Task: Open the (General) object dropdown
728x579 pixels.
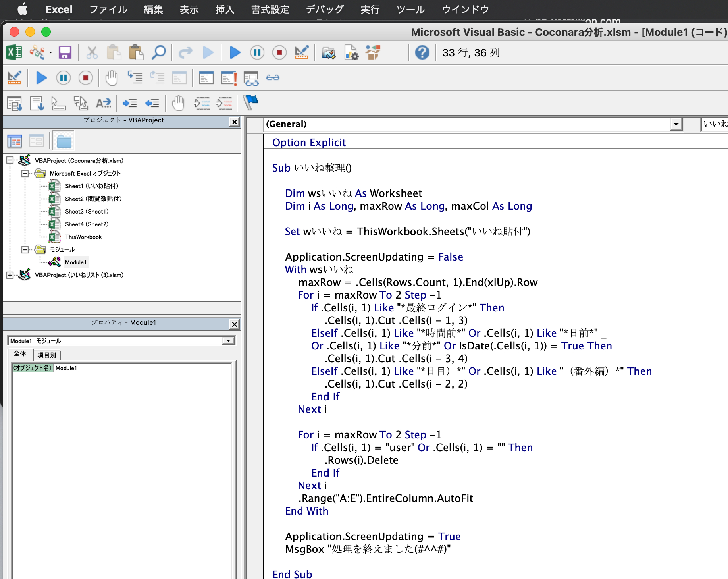Action: coord(676,124)
